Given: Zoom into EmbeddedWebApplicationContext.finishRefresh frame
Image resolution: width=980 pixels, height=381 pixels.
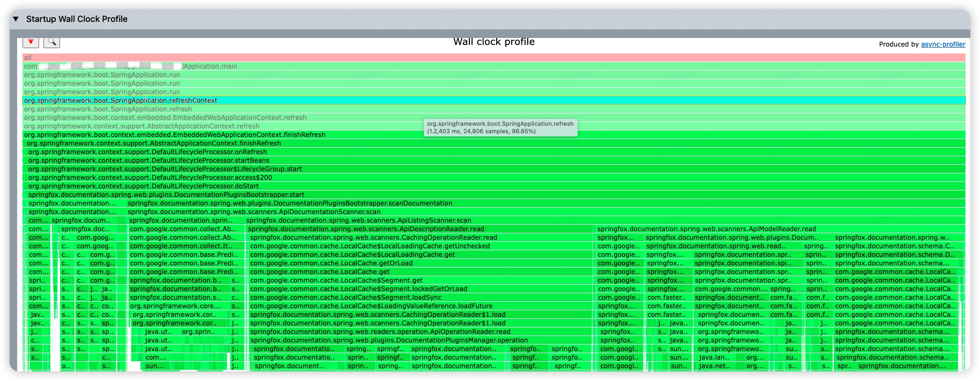Looking at the screenshot, I should pos(494,135).
